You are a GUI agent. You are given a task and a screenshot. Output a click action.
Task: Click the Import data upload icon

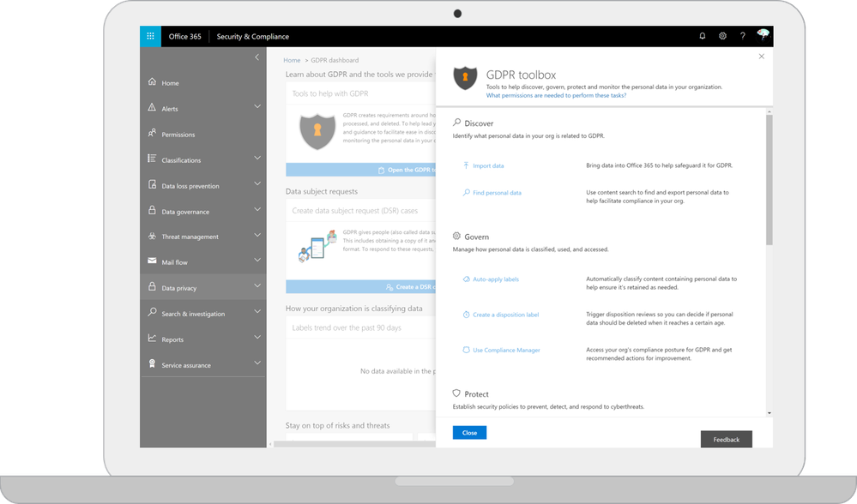(466, 165)
